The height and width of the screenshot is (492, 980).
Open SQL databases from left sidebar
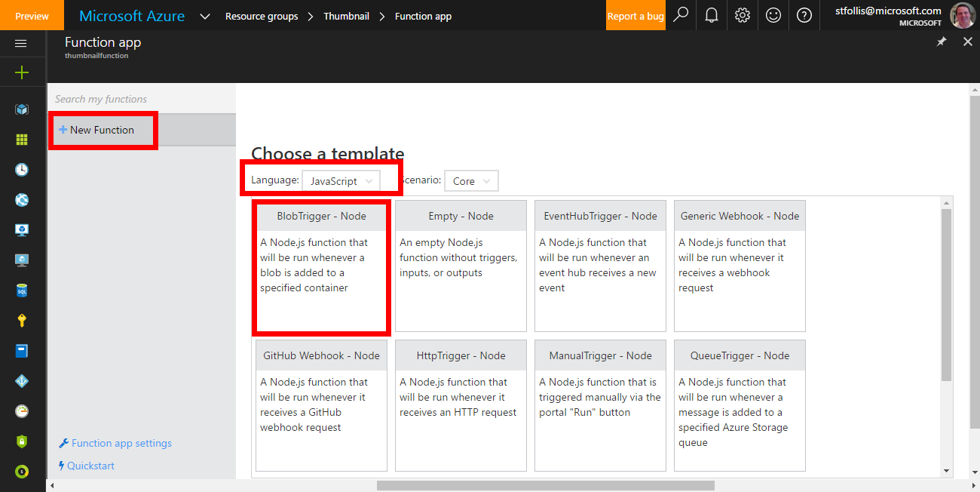click(22, 291)
